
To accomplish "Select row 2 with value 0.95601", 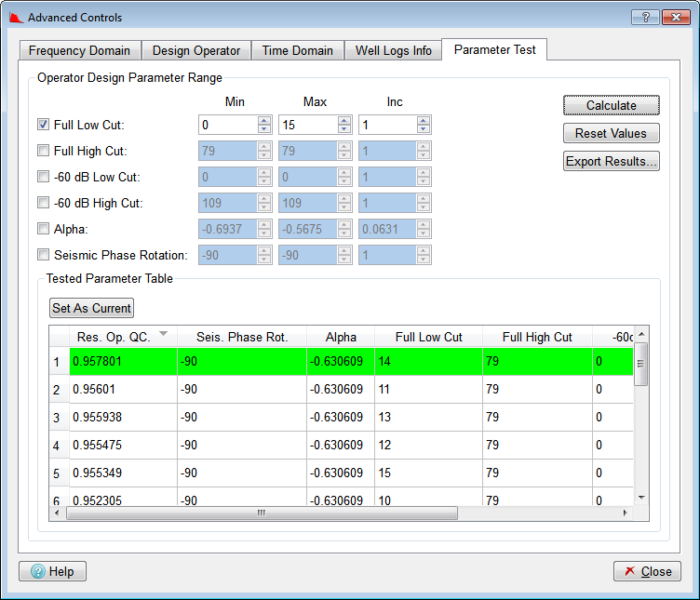I will pos(351,390).
